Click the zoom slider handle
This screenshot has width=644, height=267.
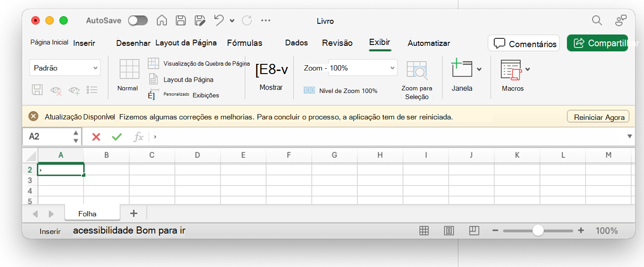point(538,230)
